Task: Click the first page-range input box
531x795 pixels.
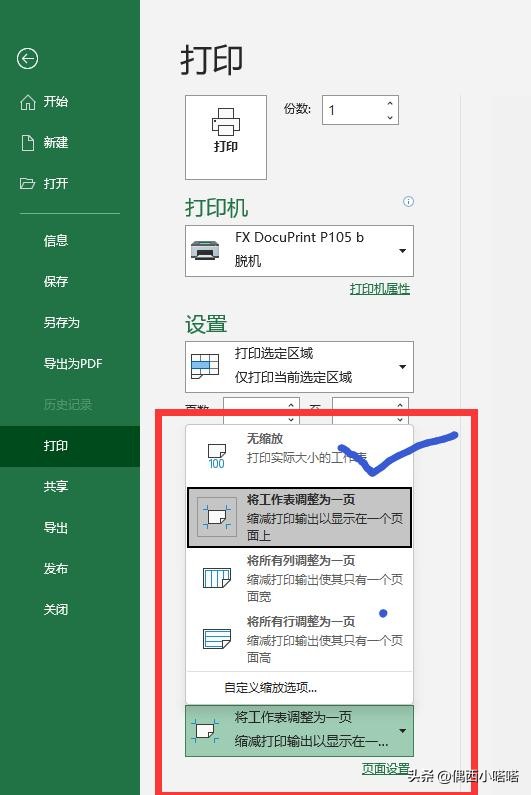Action: pos(261,411)
